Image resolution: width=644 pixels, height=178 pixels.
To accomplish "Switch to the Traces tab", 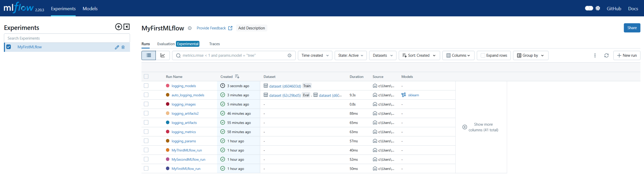I will [x=215, y=44].
